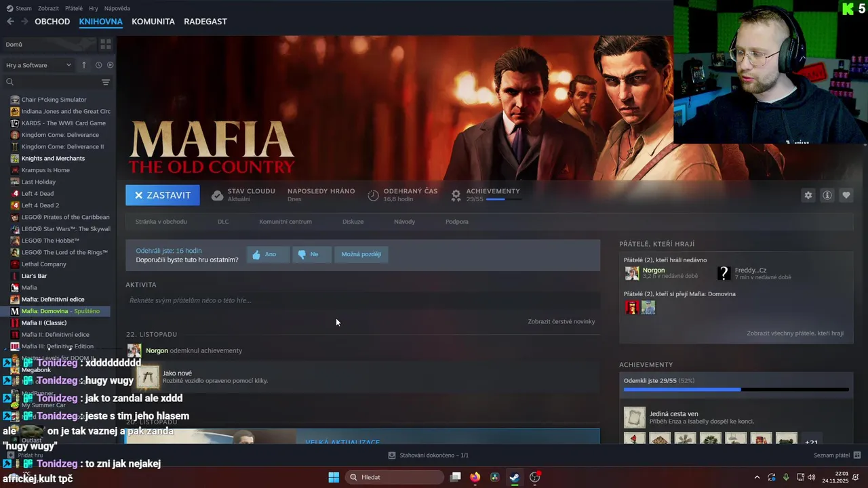Open the DLC link
The height and width of the screenshot is (488, 868).
[x=223, y=222]
